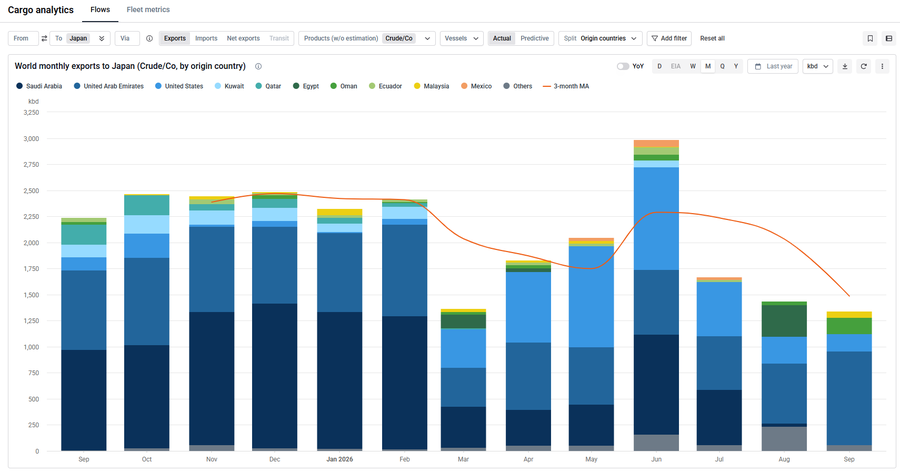
Task: Click the swap From/To arrows icon
Action: pyautogui.click(x=44, y=38)
